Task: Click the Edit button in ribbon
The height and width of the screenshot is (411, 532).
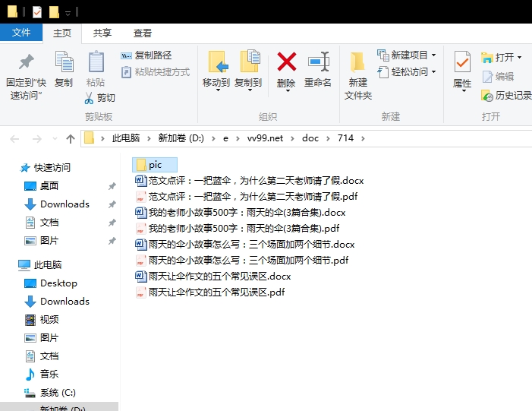Action: 498,77
